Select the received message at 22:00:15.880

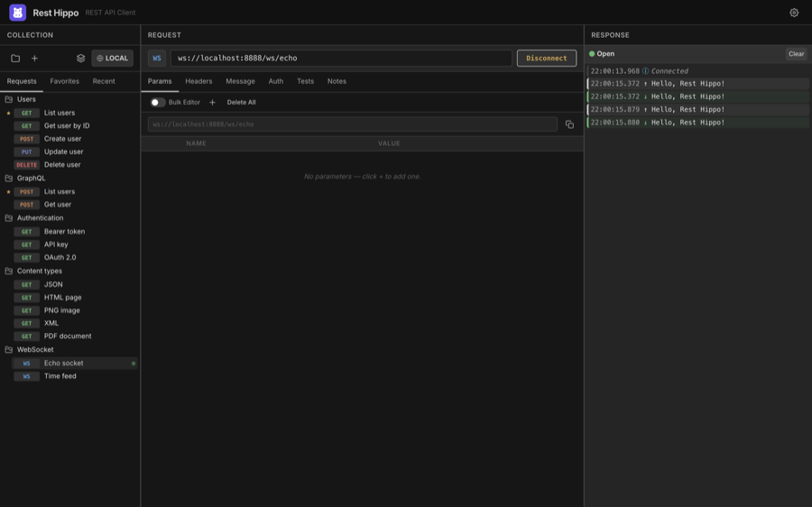click(697, 122)
